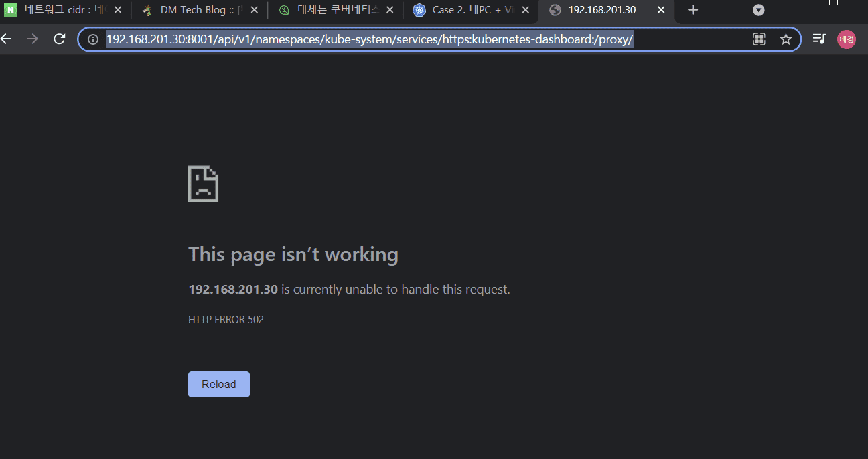The width and height of the screenshot is (868, 459).
Task: Go back with the left arrow icon
Action: click(x=5, y=39)
